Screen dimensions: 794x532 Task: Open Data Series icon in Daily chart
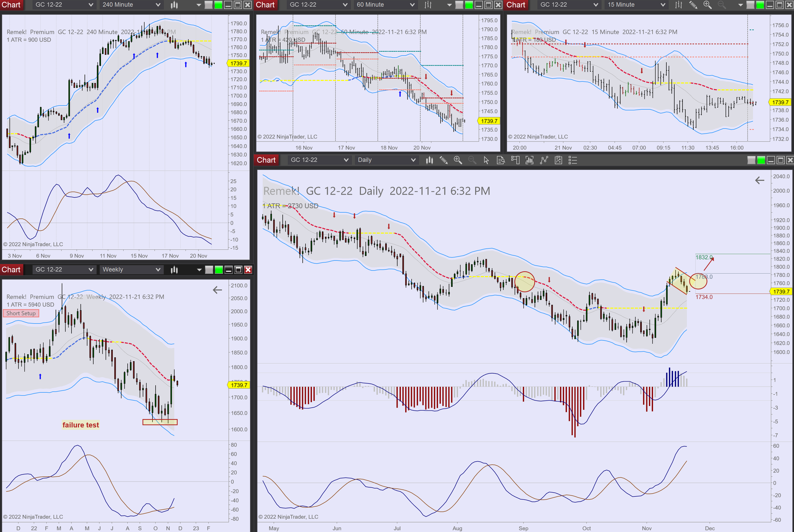pyautogui.click(x=529, y=160)
